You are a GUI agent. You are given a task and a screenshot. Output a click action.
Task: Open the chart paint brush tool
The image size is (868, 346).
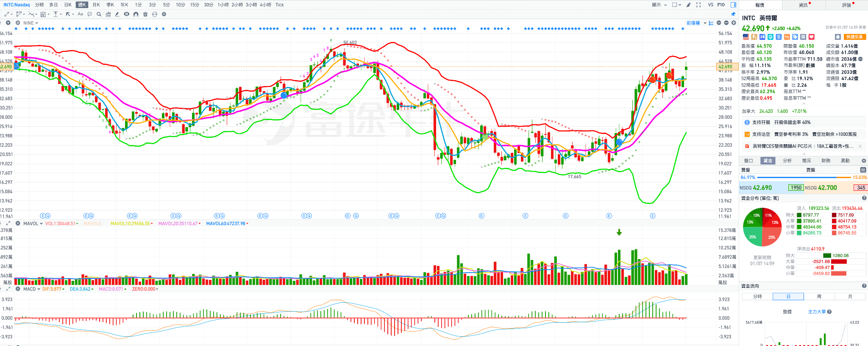tap(688, 5)
